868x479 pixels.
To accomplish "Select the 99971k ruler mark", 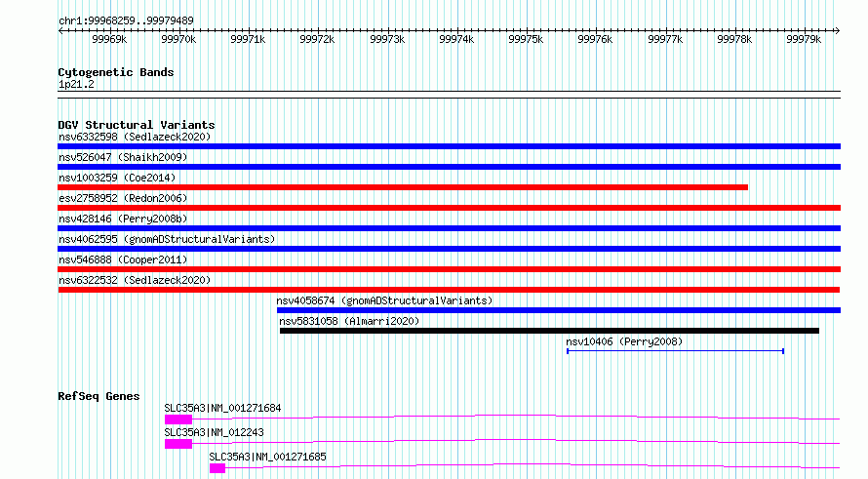I will 248,40.
